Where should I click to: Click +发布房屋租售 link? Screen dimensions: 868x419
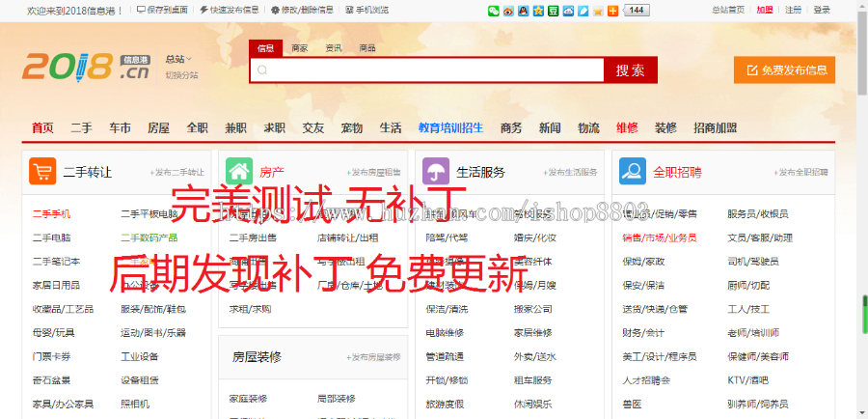(373, 173)
